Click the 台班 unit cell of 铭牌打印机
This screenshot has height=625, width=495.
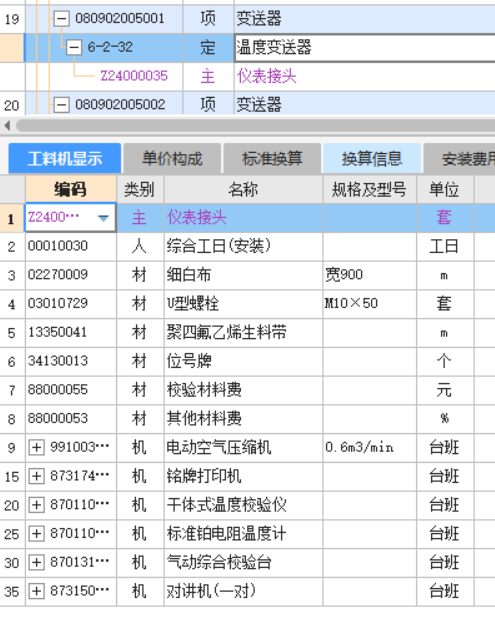[x=445, y=476]
